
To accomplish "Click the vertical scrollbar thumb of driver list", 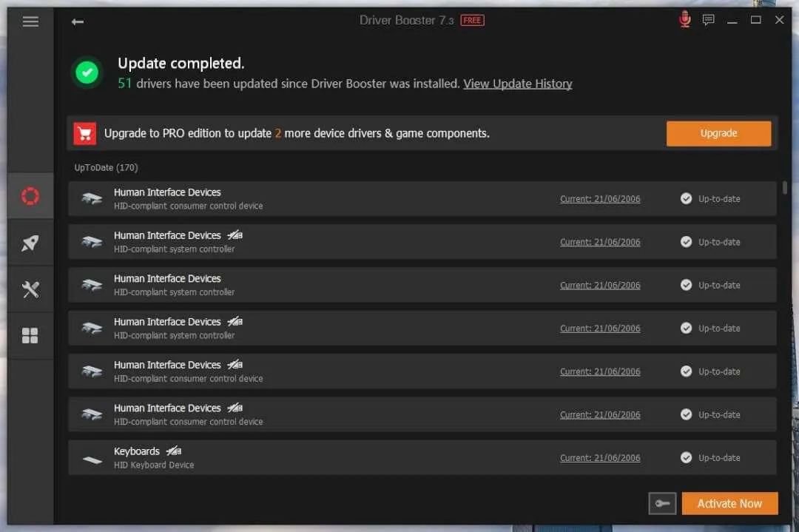I will click(x=785, y=187).
